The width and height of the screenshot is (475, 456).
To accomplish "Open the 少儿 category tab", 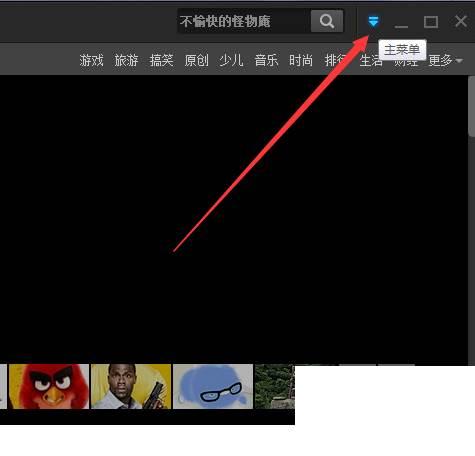I will tap(231, 60).
